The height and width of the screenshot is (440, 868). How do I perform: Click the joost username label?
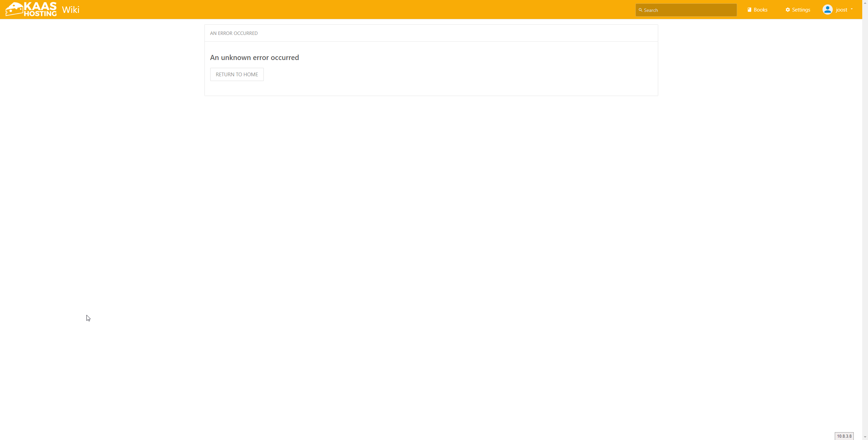click(x=841, y=10)
